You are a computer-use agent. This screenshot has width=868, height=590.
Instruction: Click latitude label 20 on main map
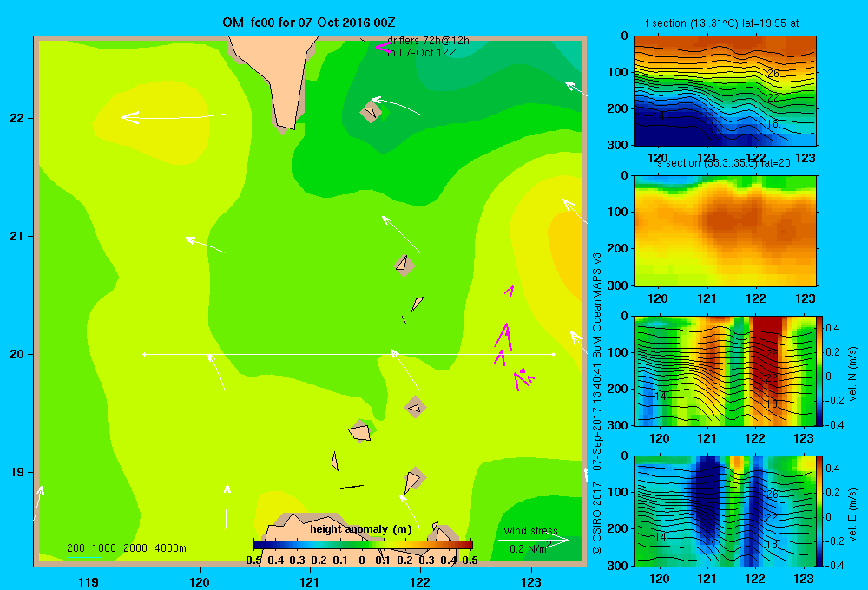[16, 354]
